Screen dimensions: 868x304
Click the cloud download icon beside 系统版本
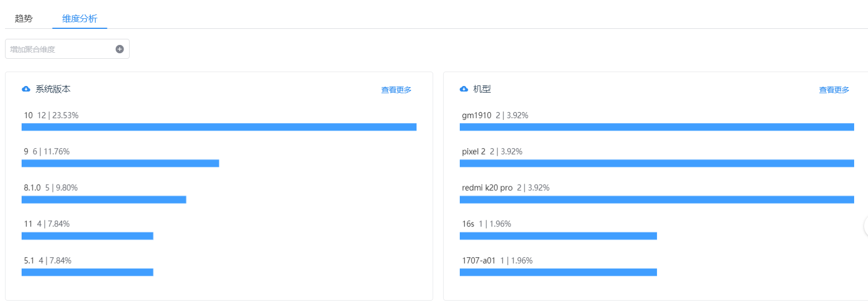[26, 89]
